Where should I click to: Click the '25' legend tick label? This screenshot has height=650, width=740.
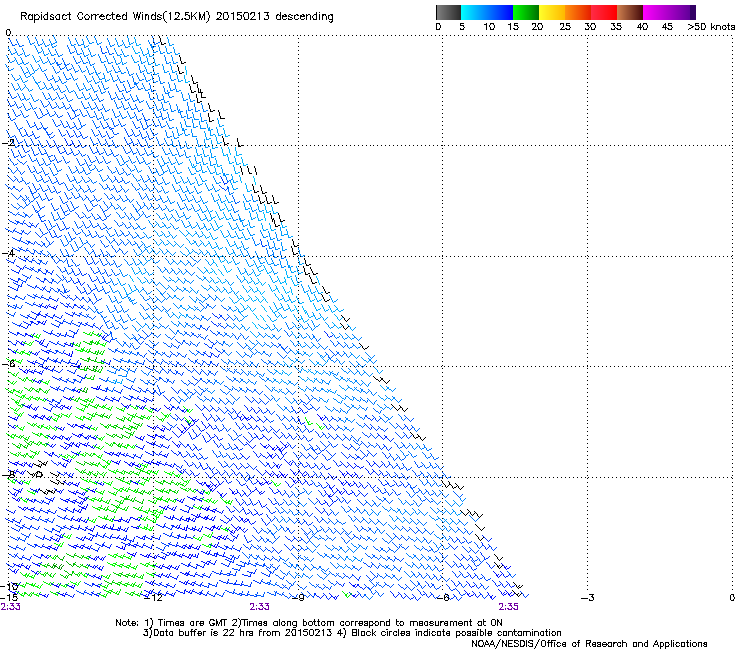(x=565, y=27)
